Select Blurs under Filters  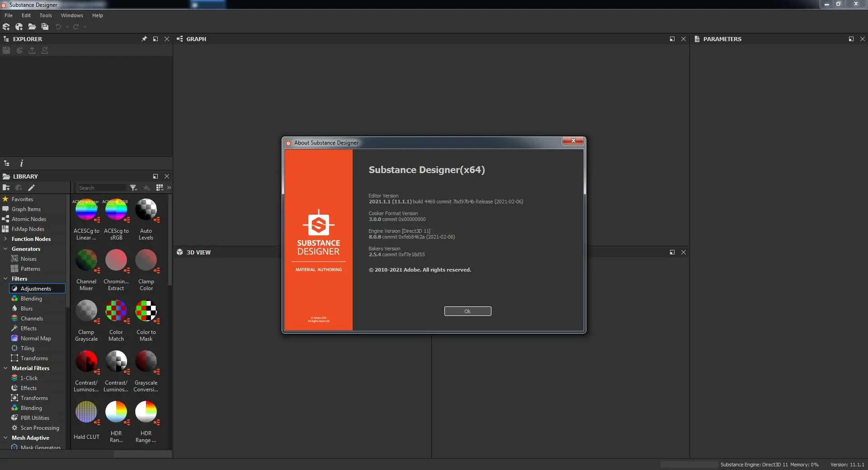(27, 309)
